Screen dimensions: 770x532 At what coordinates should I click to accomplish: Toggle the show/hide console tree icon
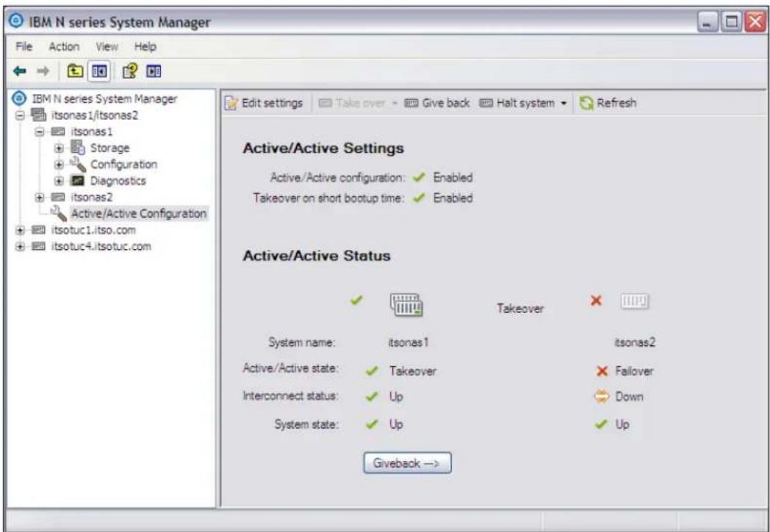(x=98, y=72)
